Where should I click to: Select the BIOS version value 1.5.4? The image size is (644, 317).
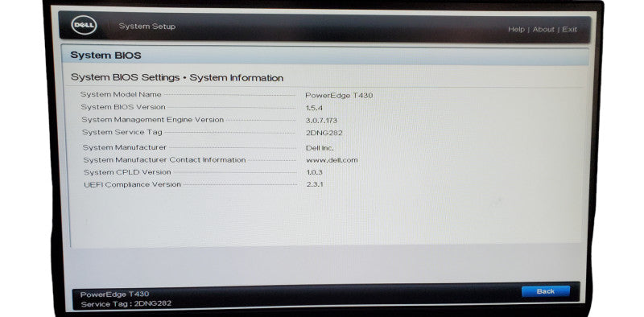click(315, 108)
